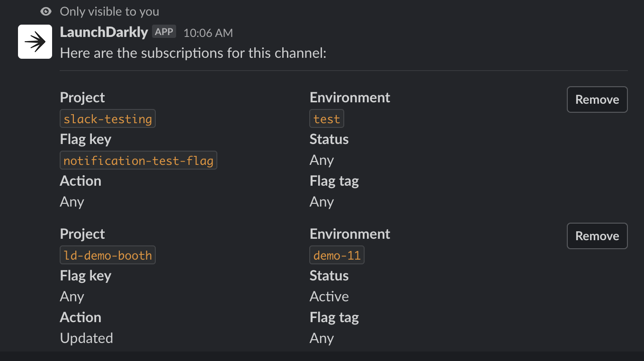The height and width of the screenshot is (361, 644).
Task: Click the first 'Project' field heading
Action: (82, 97)
